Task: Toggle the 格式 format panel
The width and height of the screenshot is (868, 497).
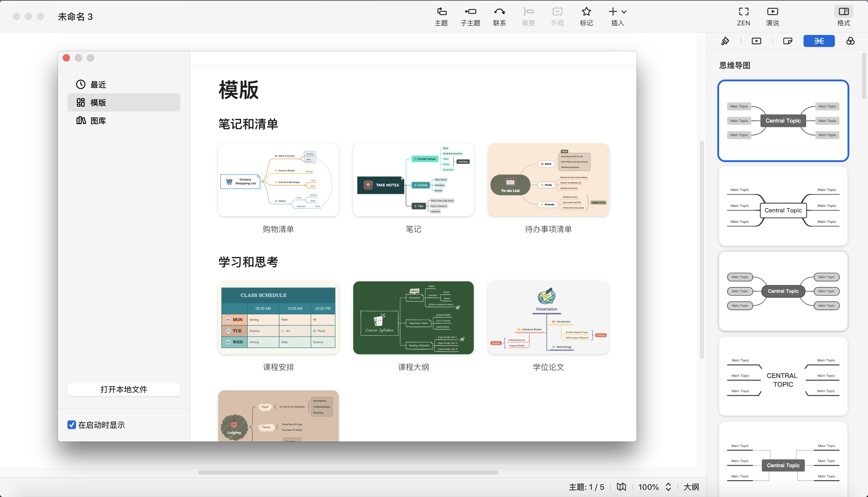Action: pos(843,16)
